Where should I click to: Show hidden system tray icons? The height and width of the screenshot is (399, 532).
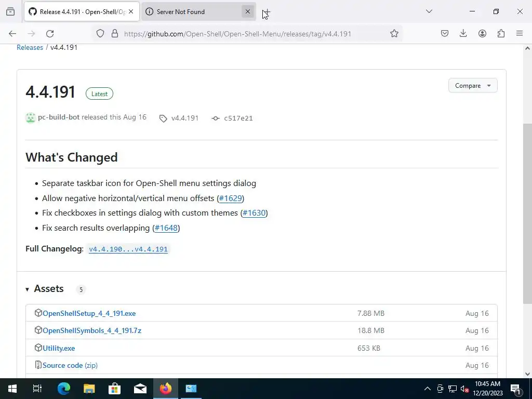428,389
